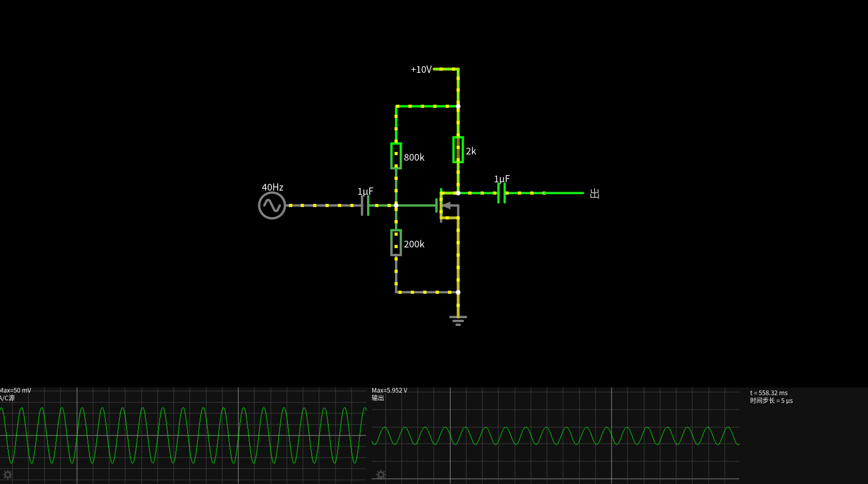868x484 pixels.
Task: Click the 200k value text
Action: [414, 244]
